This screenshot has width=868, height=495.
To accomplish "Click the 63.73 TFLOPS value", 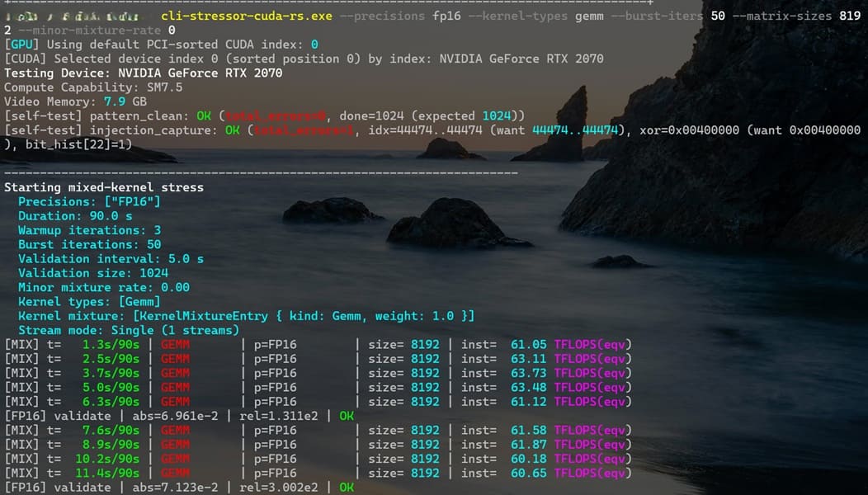I will [529, 374].
